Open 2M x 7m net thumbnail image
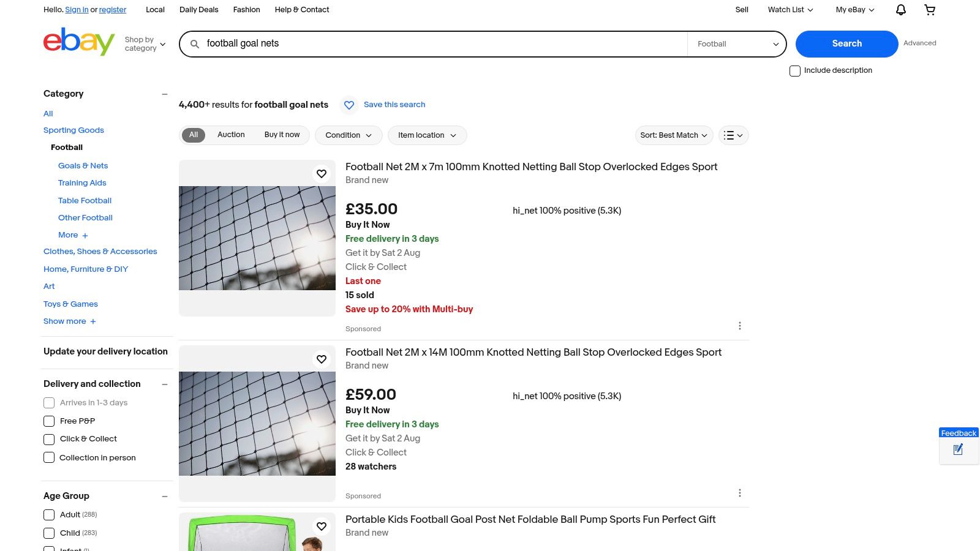The image size is (980, 551). 257,238
